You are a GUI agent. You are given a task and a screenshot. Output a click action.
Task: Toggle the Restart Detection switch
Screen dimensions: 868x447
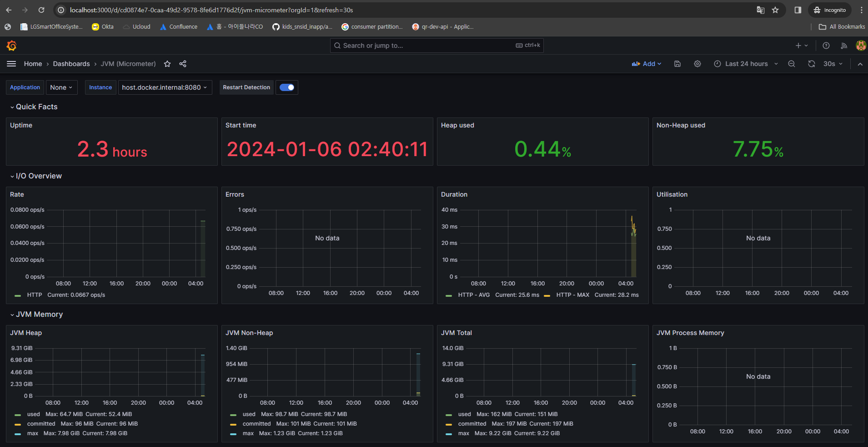point(287,87)
